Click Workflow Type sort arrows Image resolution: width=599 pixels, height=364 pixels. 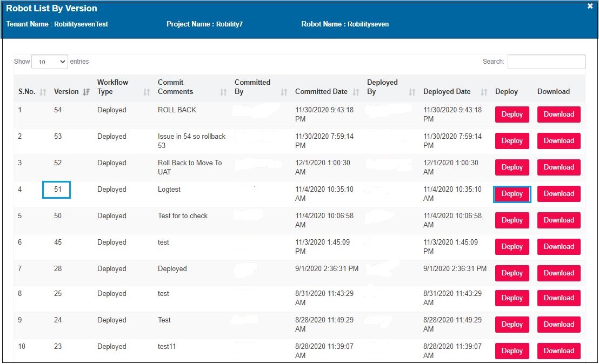pos(147,92)
